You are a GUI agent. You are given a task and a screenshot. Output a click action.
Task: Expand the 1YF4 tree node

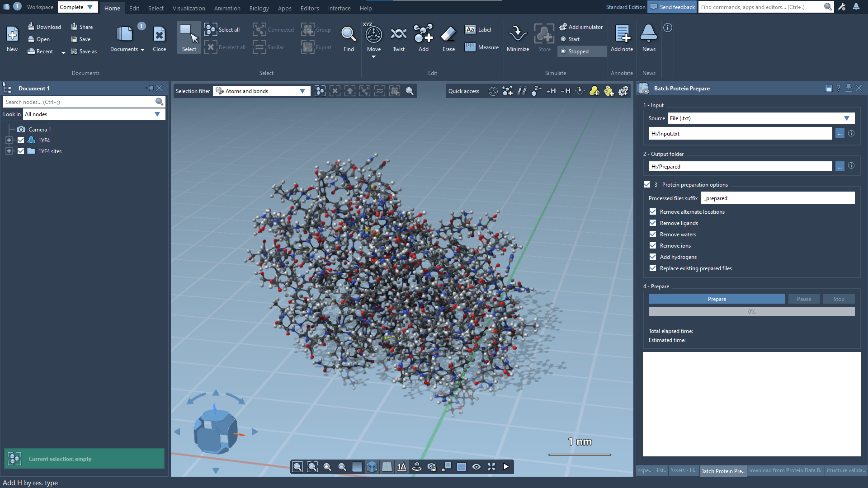click(x=9, y=141)
